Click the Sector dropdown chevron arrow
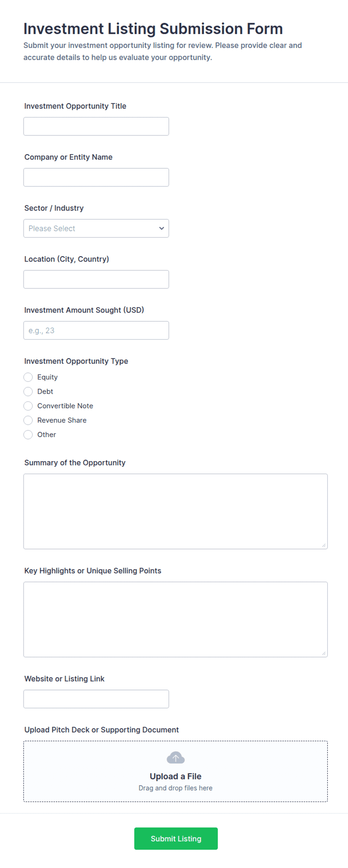 click(x=162, y=228)
